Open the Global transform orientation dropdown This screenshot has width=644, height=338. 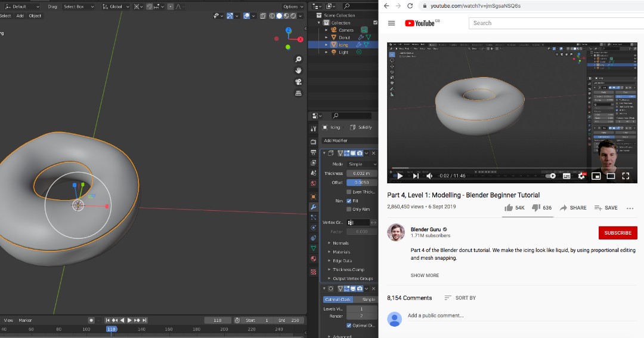click(x=116, y=7)
